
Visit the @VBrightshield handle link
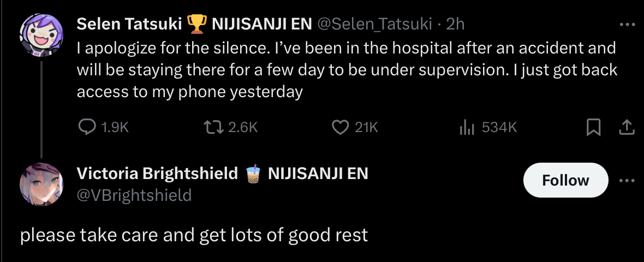(x=134, y=195)
